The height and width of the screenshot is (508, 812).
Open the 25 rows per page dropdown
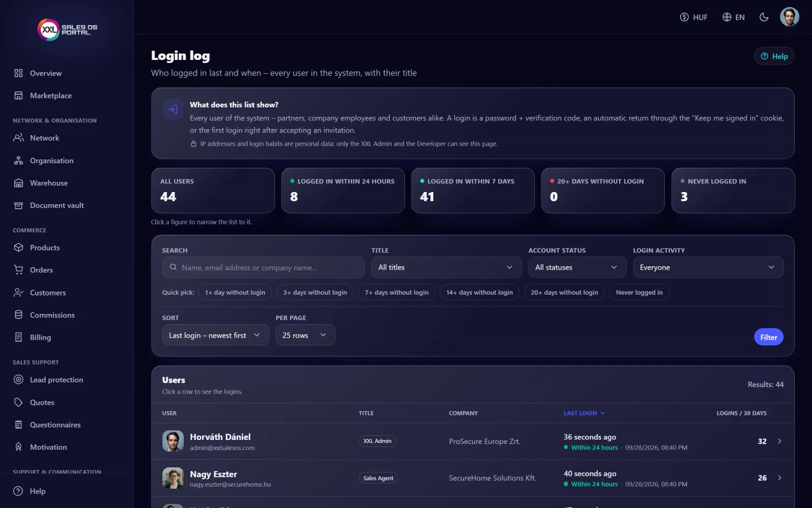click(306, 335)
